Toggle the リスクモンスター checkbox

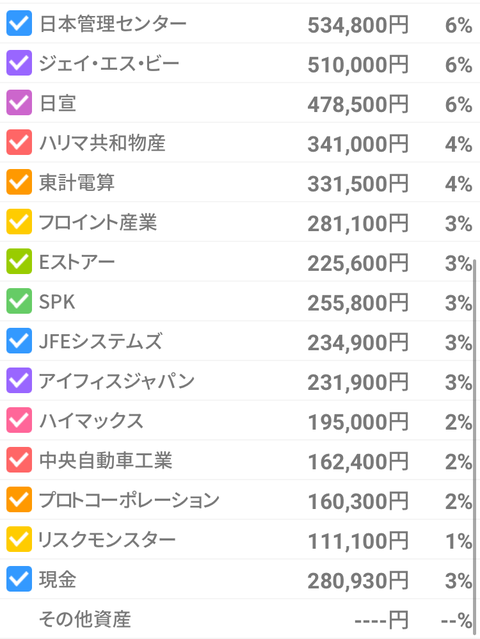[x=19, y=539]
